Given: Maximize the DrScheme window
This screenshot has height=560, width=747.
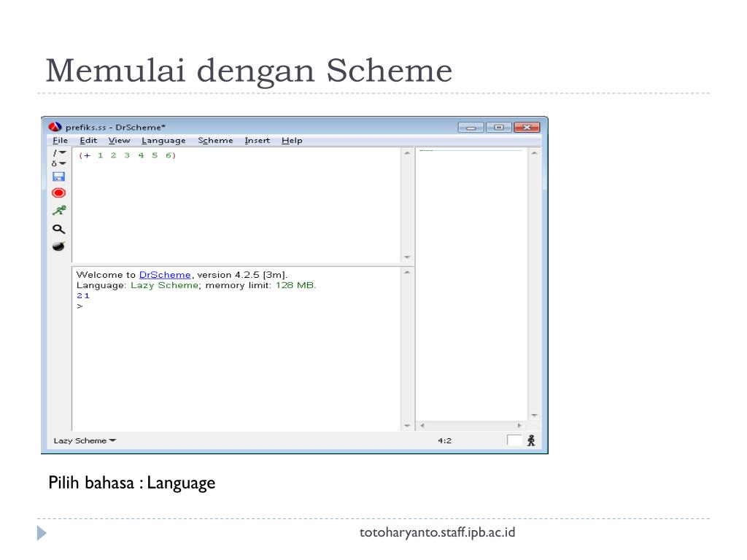Looking at the screenshot, I should (x=499, y=127).
